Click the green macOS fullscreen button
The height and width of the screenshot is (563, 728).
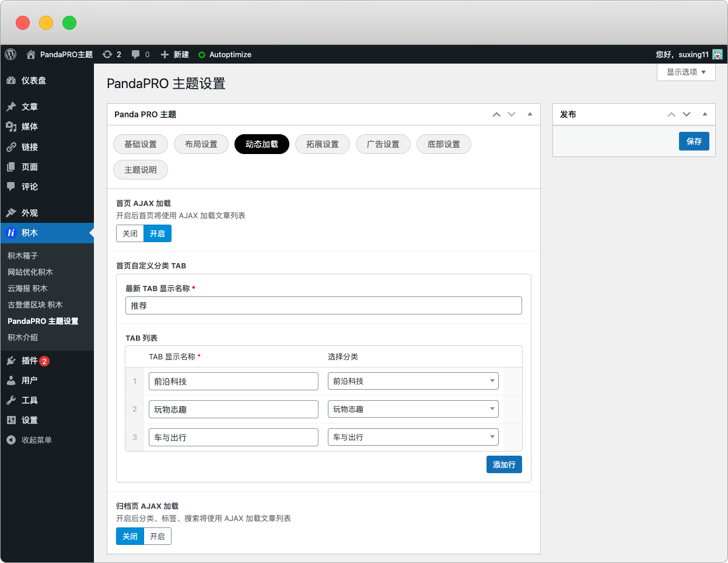69,23
